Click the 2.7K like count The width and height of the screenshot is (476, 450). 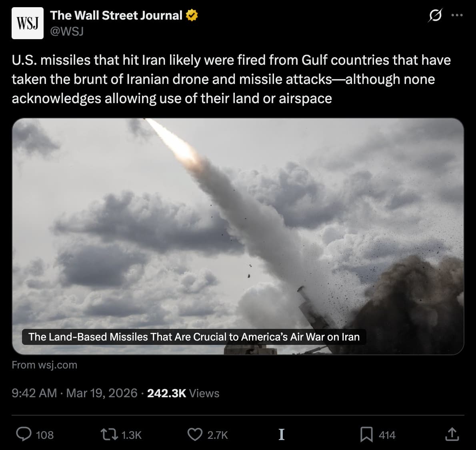coord(217,435)
